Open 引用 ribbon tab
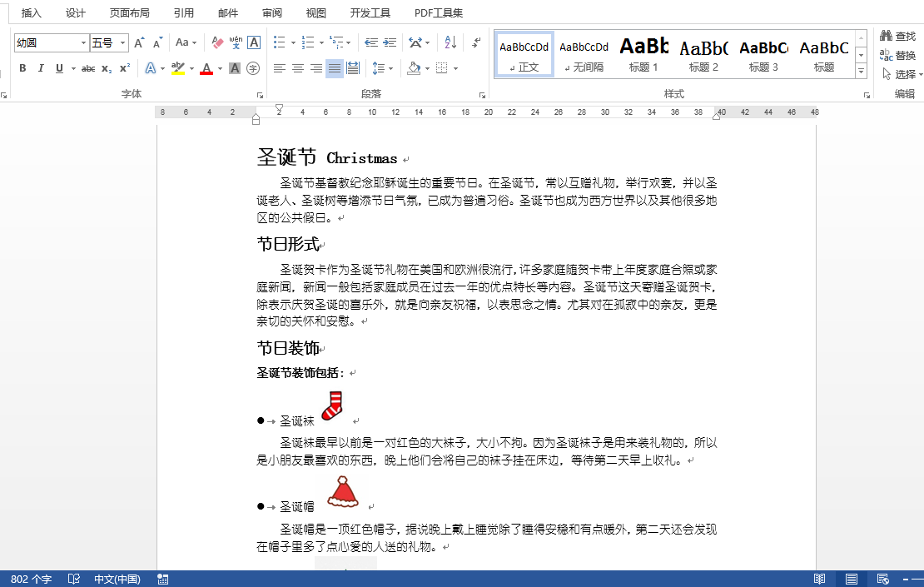The height and width of the screenshot is (587, 924). point(184,13)
